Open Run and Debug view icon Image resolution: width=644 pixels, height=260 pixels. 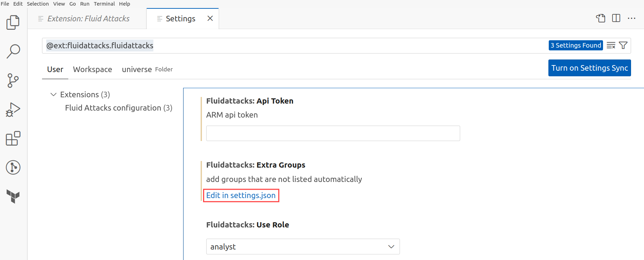tap(13, 110)
